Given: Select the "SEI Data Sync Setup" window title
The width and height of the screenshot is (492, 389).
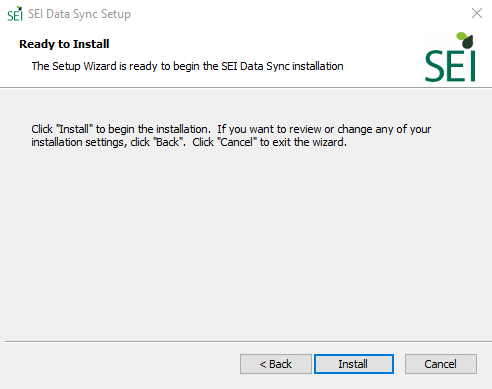Looking at the screenshot, I should [79, 14].
